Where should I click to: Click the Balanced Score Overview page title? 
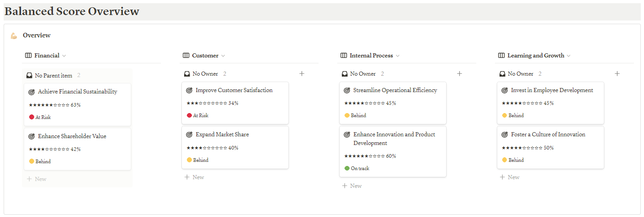pyautogui.click(x=72, y=12)
